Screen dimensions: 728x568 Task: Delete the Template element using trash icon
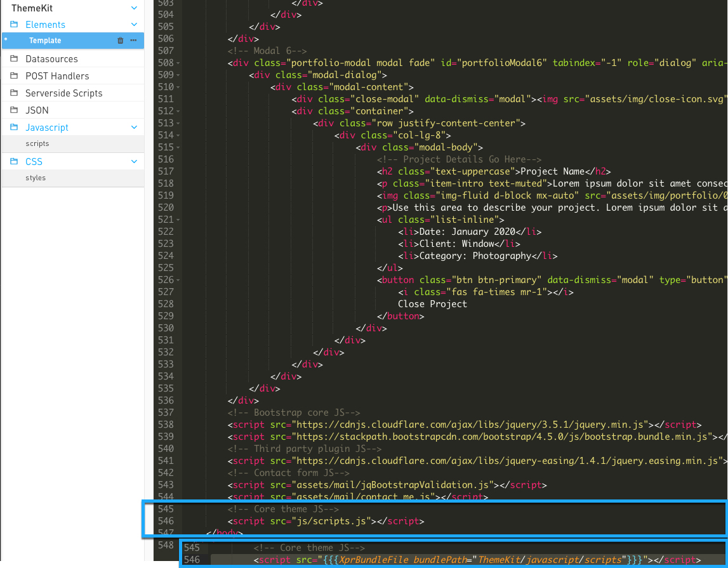click(x=120, y=41)
